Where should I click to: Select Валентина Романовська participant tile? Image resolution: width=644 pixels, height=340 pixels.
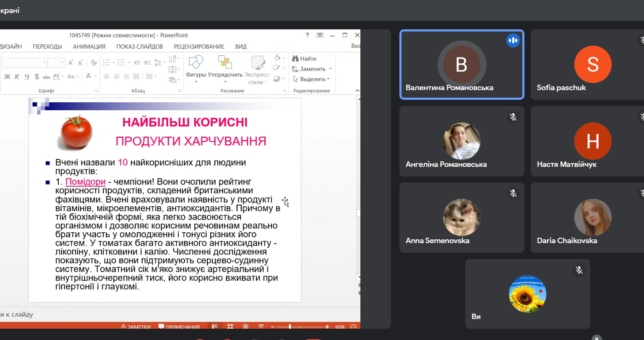pos(461,65)
